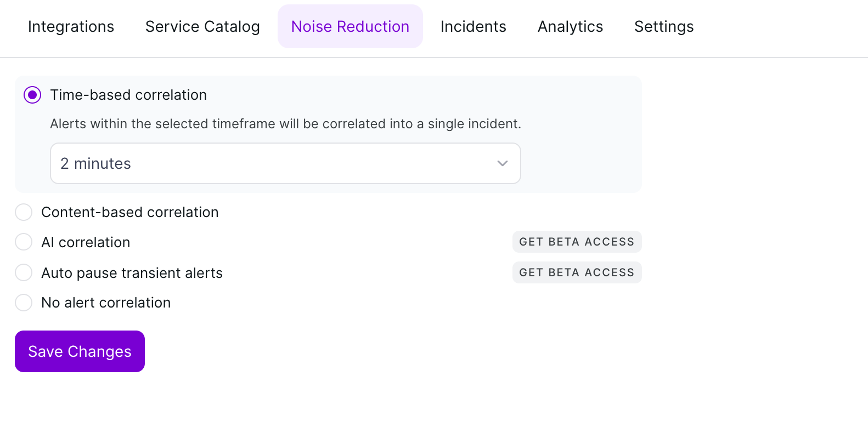
Task: Pick the No alert correlation radio button
Action: coord(24,303)
